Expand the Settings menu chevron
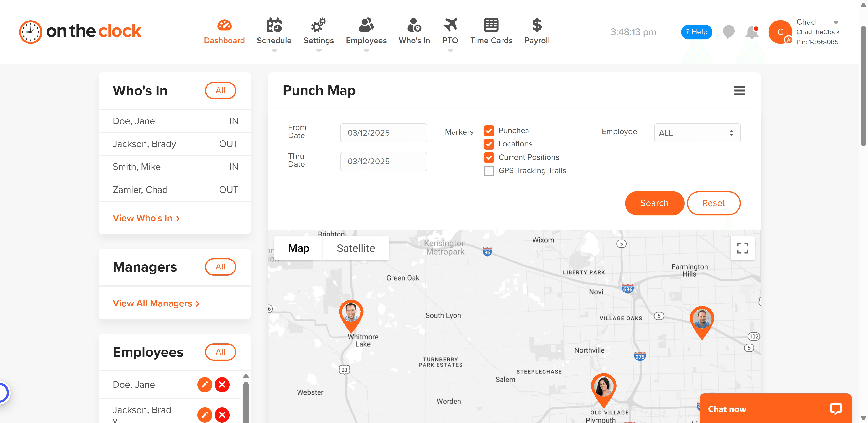The height and width of the screenshot is (423, 868). [319, 51]
